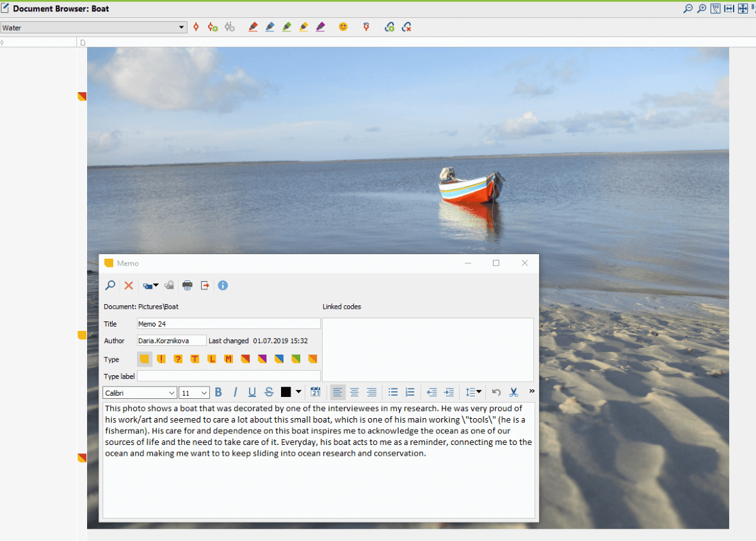
Task: Click the empty Type label field
Action: (x=229, y=376)
